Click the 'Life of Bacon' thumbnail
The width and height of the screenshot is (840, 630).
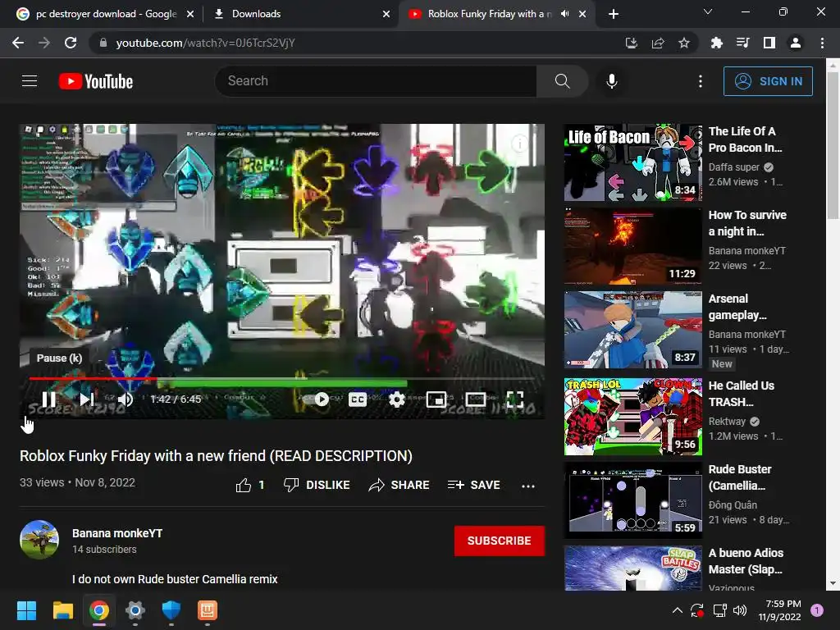point(632,162)
